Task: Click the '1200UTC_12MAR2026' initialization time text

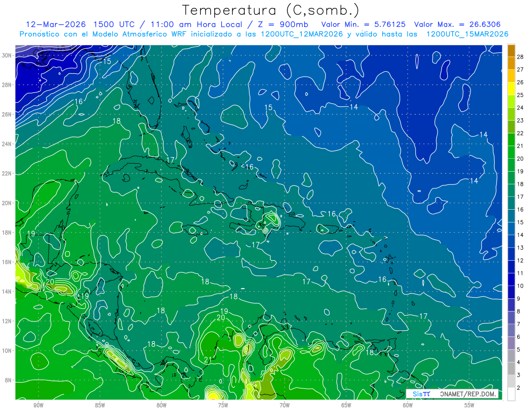Action: (301, 34)
